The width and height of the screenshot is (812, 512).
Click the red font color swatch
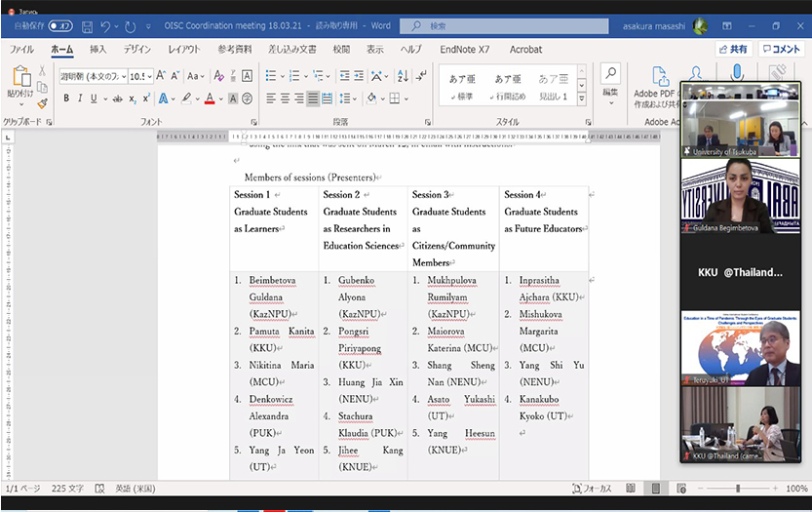210,98
